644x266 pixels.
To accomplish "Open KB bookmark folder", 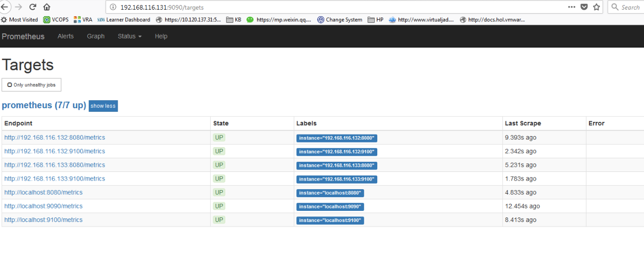I will click(x=234, y=20).
